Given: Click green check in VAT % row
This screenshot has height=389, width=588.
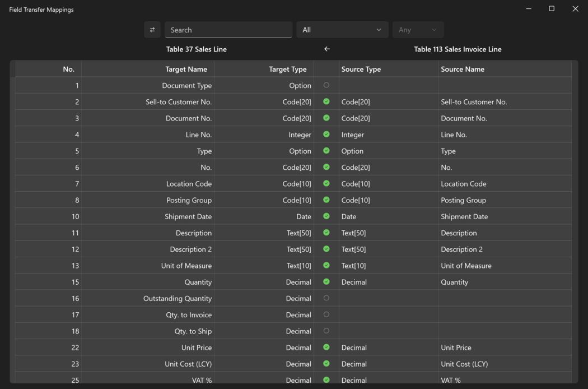Looking at the screenshot, I should 326,379.
